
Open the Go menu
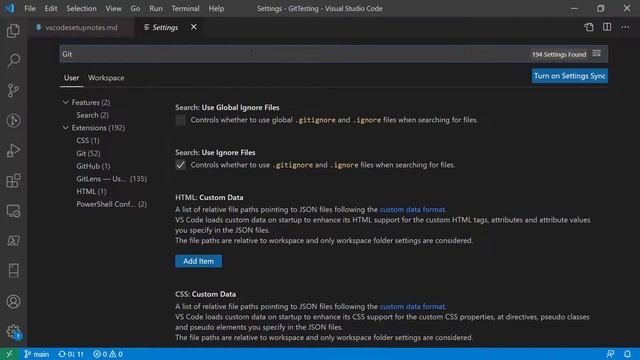click(x=135, y=8)
